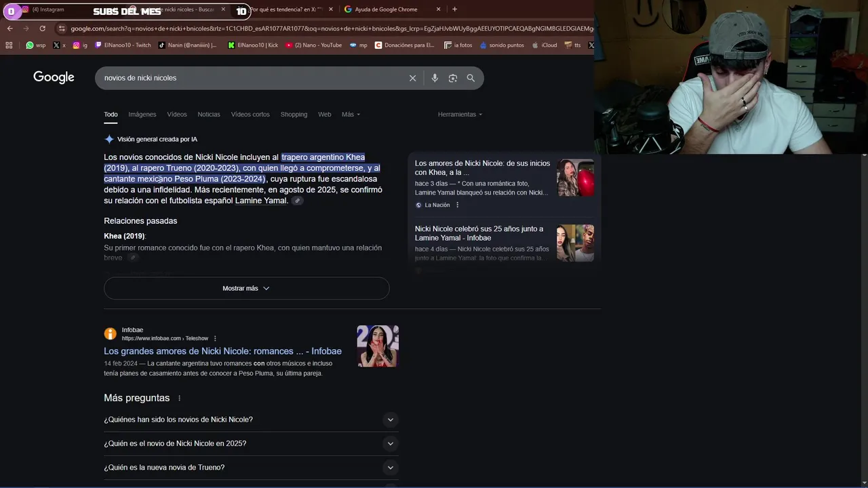
Task: Open Nicki Nicole and Lamine Yamal thumbnail
Action: pos(575,243)
